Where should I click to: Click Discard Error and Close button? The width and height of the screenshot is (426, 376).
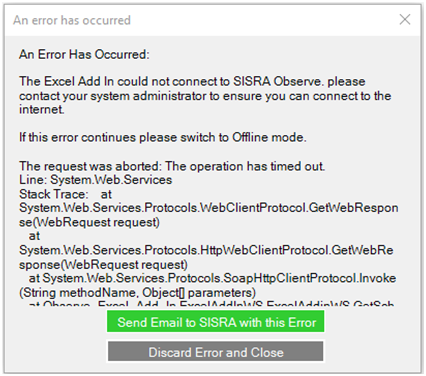215,351
